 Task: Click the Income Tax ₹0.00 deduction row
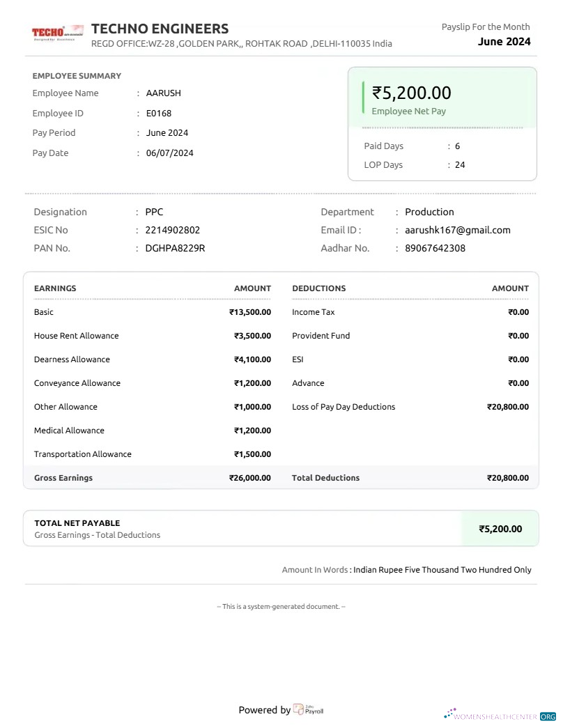coord(410,312)
